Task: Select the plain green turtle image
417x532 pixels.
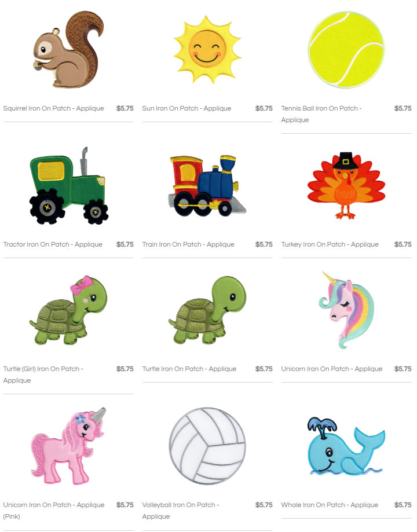Action: click(207, 310)
